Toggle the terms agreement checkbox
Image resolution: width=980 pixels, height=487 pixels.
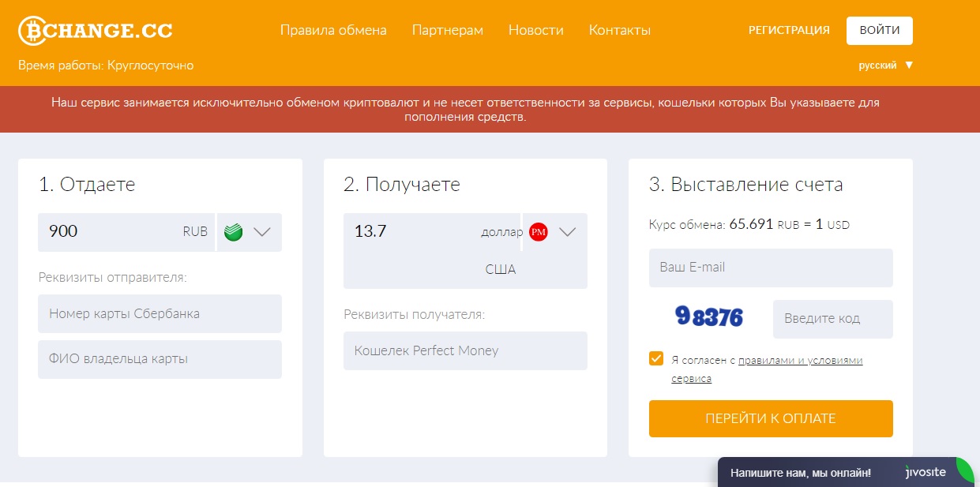(656, 359)
